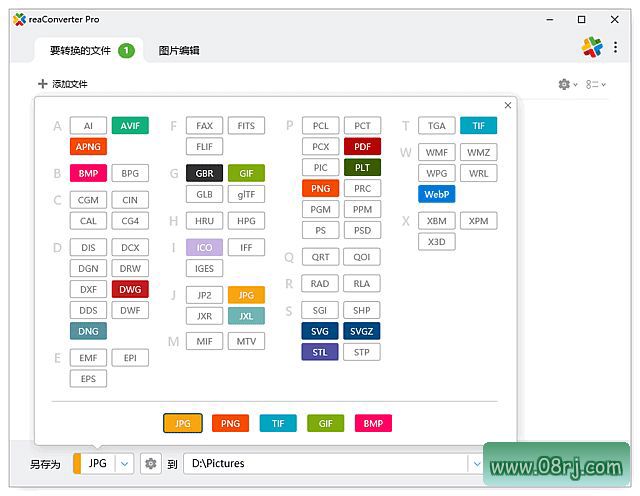Select the orange JPG quick format at bottom
Viewport: 640px width, 496px height.
(x=183, y=423)
